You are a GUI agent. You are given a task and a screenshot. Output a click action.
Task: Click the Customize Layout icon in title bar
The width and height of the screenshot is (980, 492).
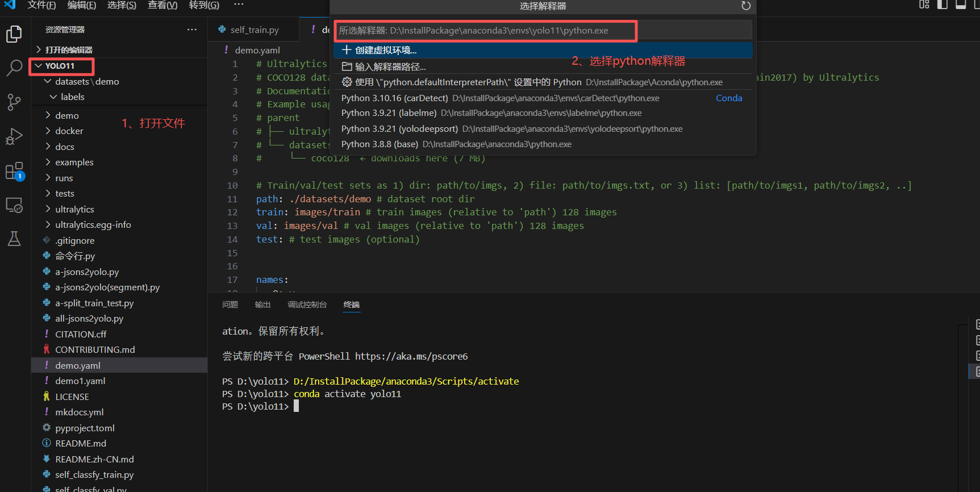tap(924, 5)
